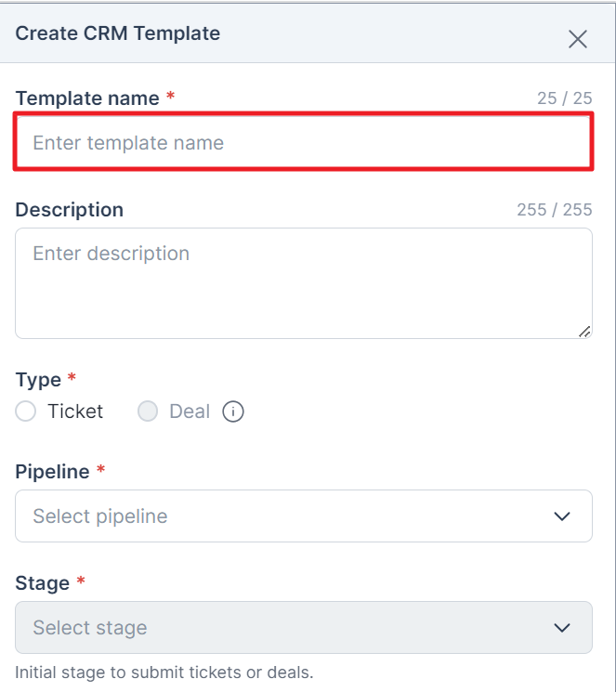Click the Deal option label text
Viewport: 616px width, 692px height.
pos(190,411)
